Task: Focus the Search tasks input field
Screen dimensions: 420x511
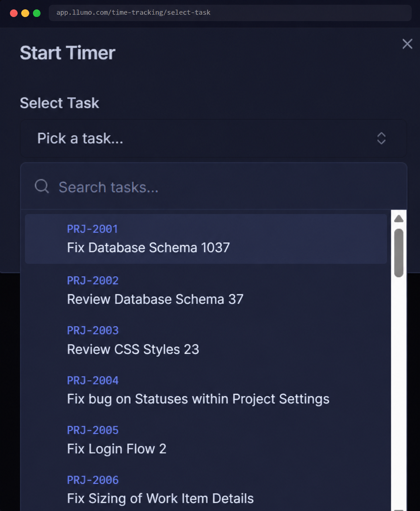Action: click(214, 187)
